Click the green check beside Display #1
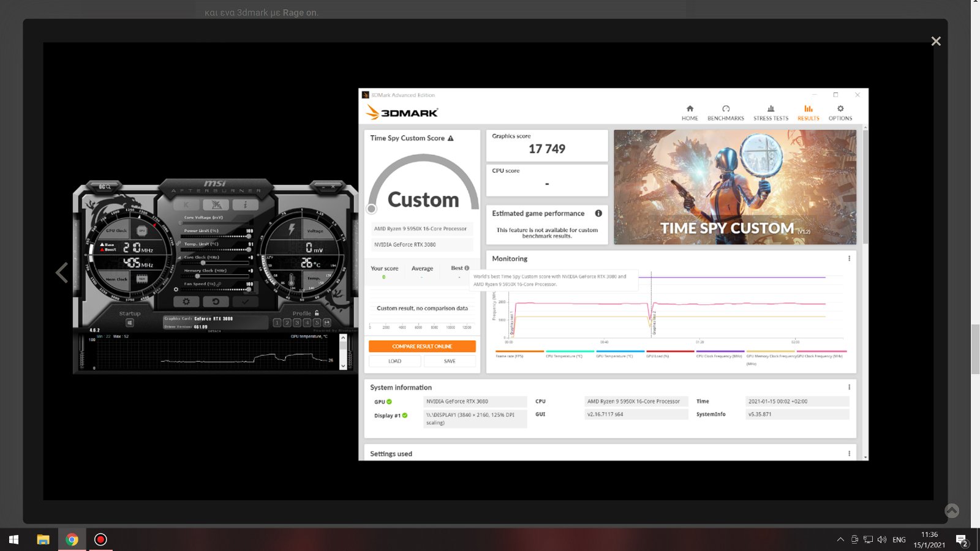Image resolution: width=980 pixels, height=551 pixels. click(x=405, y=415)
